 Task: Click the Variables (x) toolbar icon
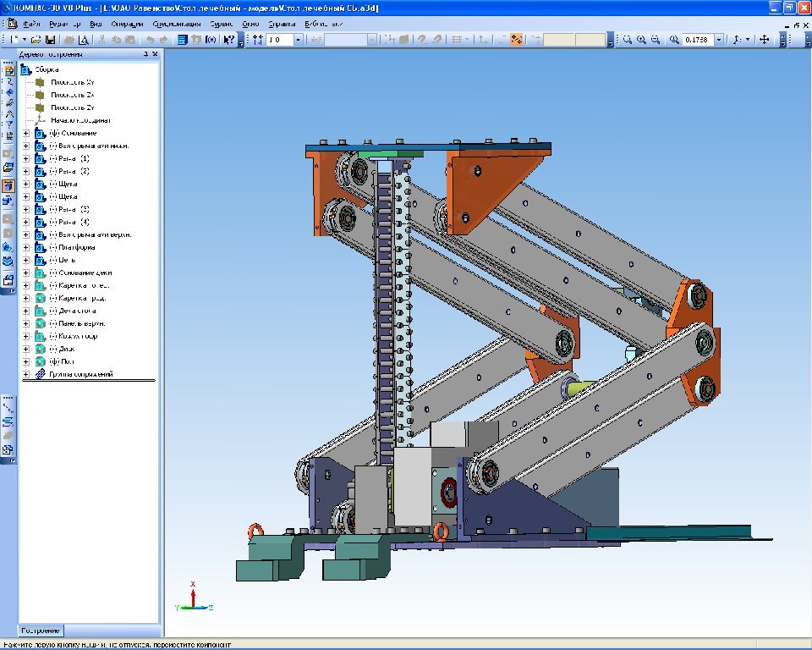(210, 40)
